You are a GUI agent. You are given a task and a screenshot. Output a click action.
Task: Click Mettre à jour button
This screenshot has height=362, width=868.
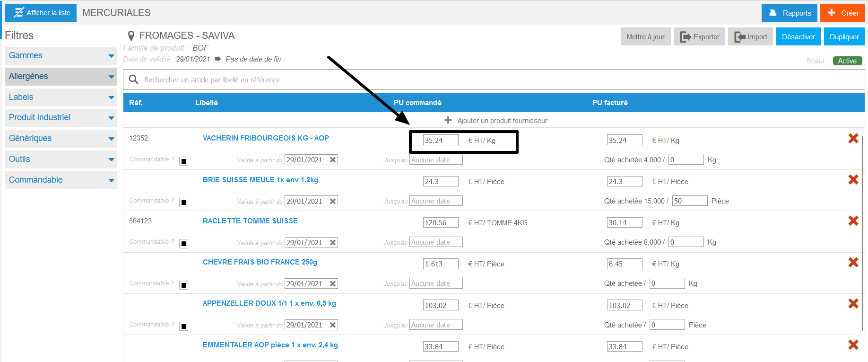[645, 36]
